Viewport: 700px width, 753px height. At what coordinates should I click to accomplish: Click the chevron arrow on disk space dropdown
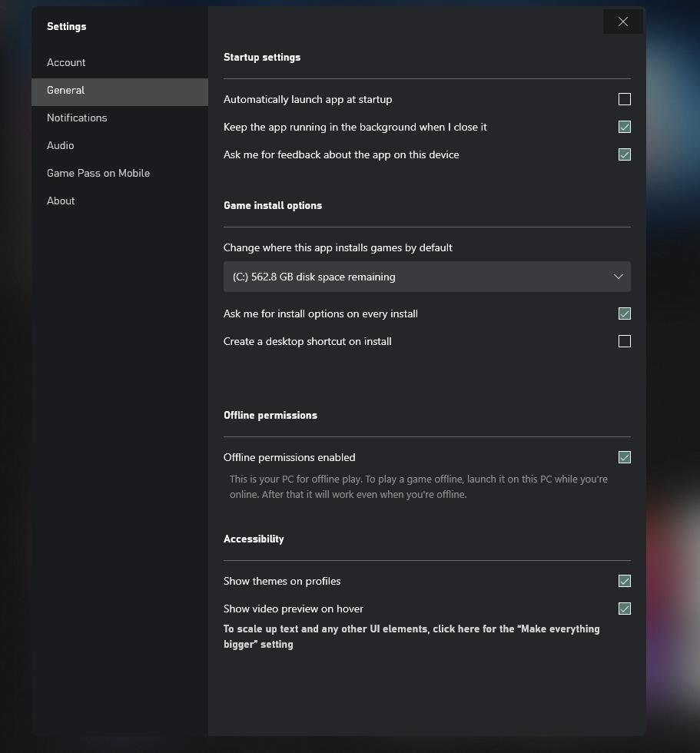tap(619, 277)
